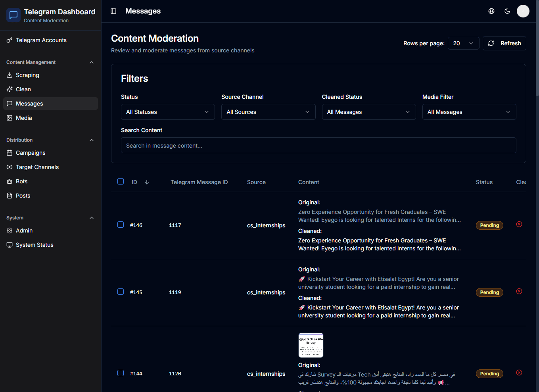This screenshot has height=392, width=539.
Task: Click Telegram message ID 1117
Action: pos(175,225)
